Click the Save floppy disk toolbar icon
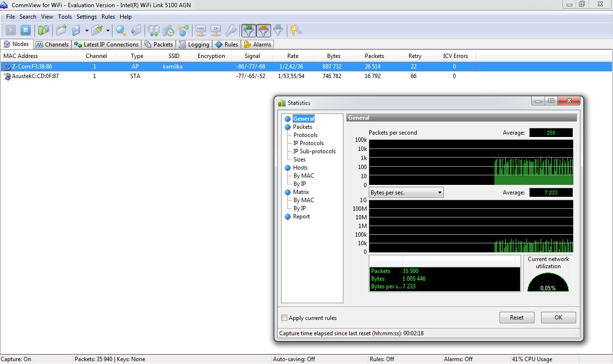613x364 pixels. tap(76, 31)
